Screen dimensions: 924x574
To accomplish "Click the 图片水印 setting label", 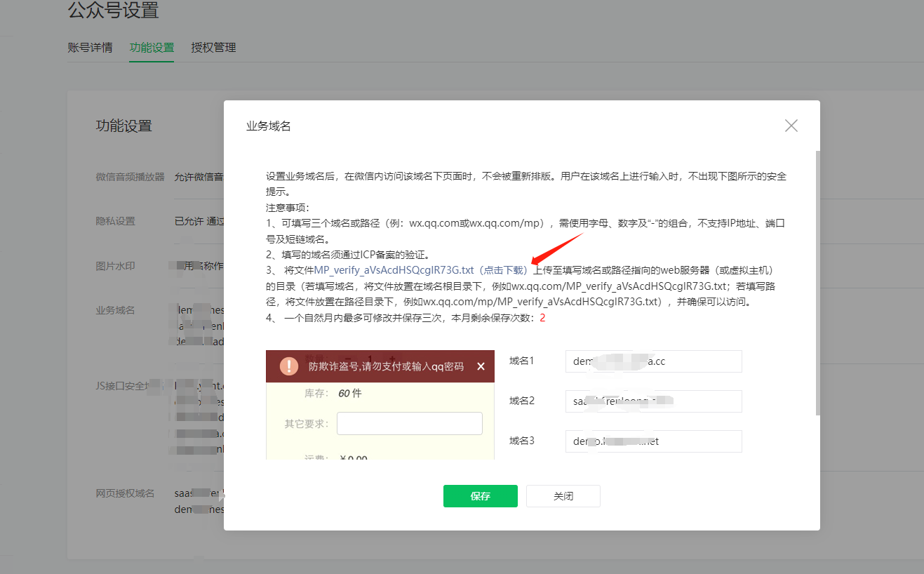I will (116, 266).
